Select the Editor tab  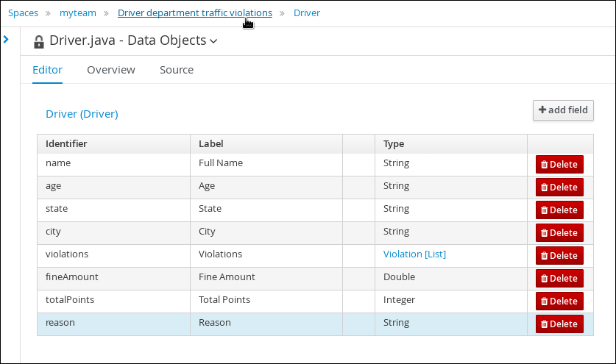tap(47, 70)
